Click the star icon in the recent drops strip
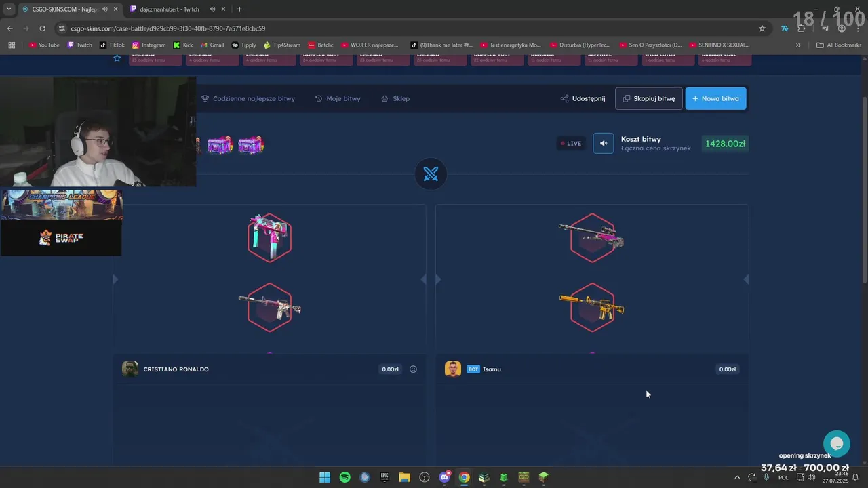The width and height of the screenshot is (868, 488). (117, 58)
